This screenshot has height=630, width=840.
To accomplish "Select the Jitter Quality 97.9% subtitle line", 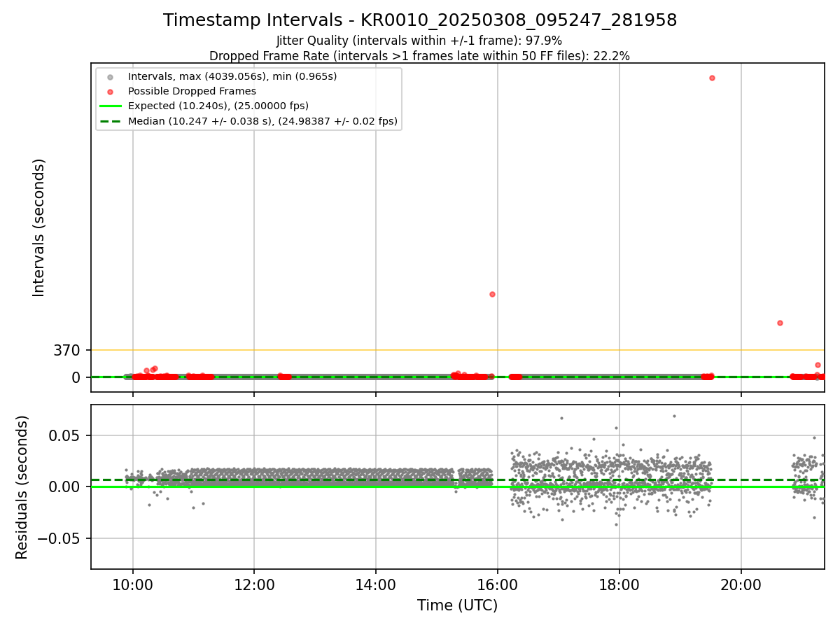I will click(419, 41).
